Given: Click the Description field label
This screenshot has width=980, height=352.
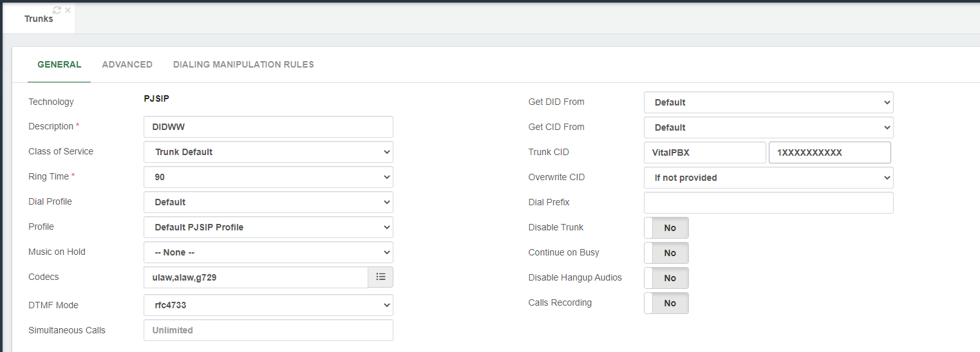Looking at the screenshot, I should pyautogui.click(x=53, y=126).
